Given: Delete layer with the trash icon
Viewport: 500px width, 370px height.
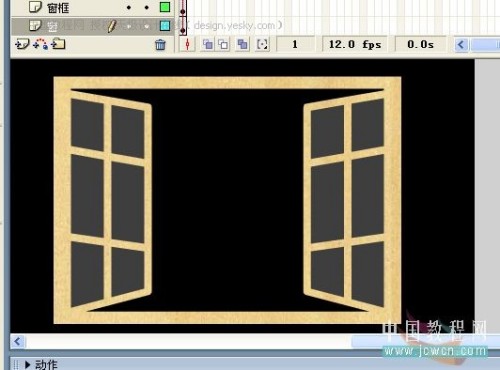Looking at the screenshot, I should pyautogui.click(x=160, y=44).
